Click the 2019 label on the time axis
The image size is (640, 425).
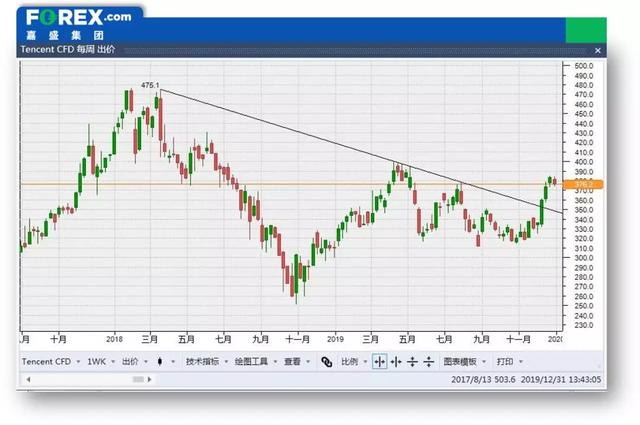coord(335,339)
